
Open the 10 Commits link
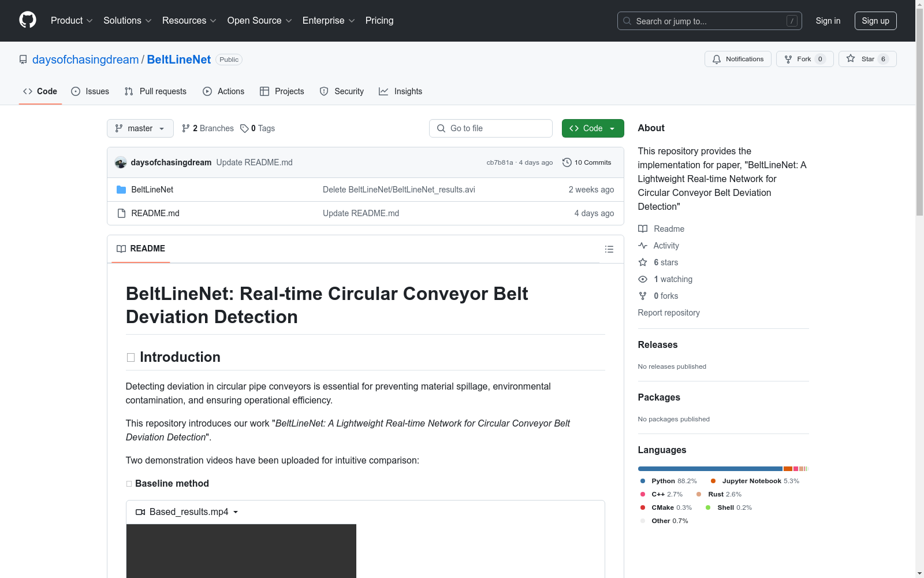587,162
